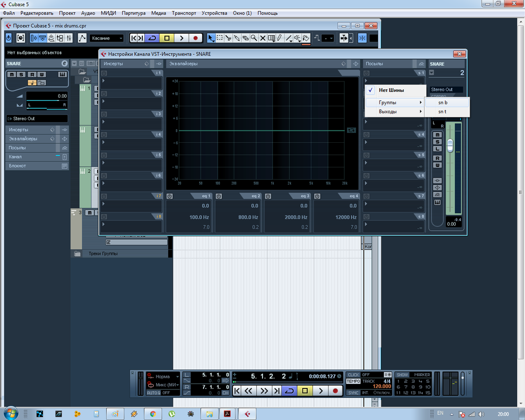This screenshot has width=525, height=420.
Task: Toggle Mute on SNARE channel strip
Action: tap(437, 134)
